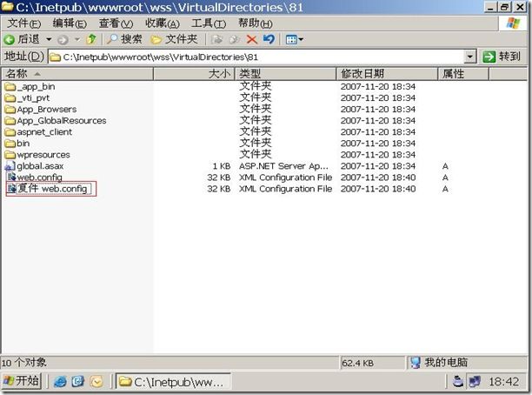
Task: Select the web.config file icon
Action: tap(11, 177)
